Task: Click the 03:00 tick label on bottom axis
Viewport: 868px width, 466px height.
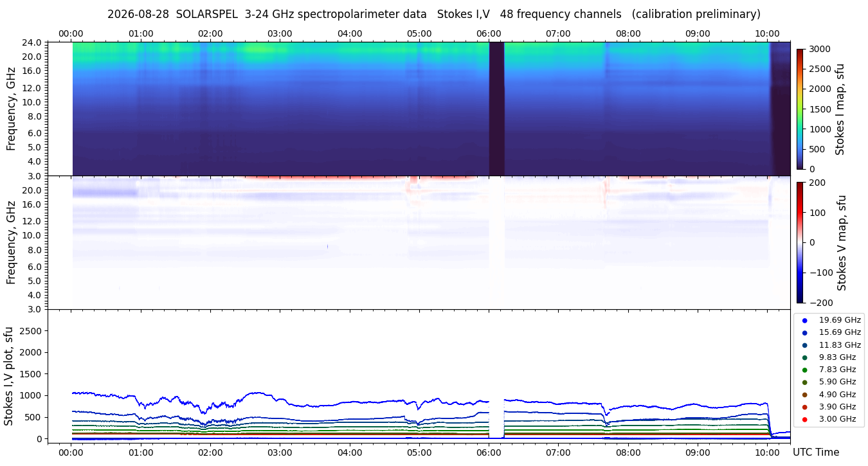Action: (280, 452)
